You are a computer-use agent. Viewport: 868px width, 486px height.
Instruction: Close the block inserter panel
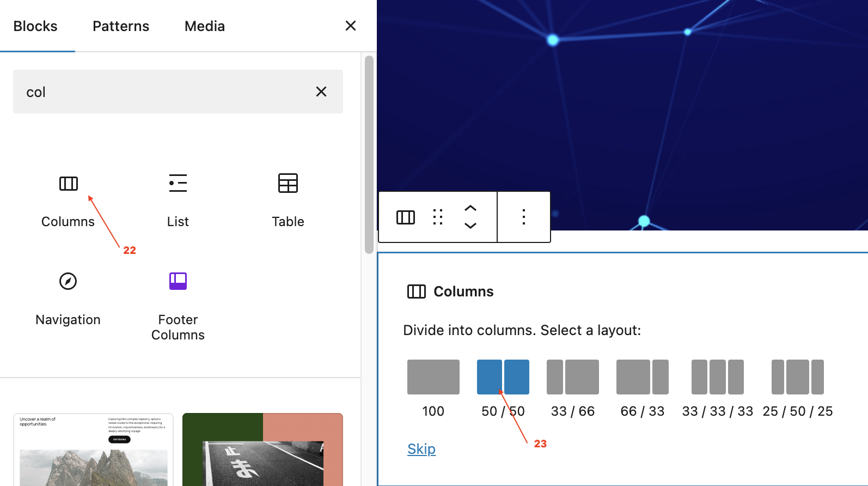pos(351,26)
